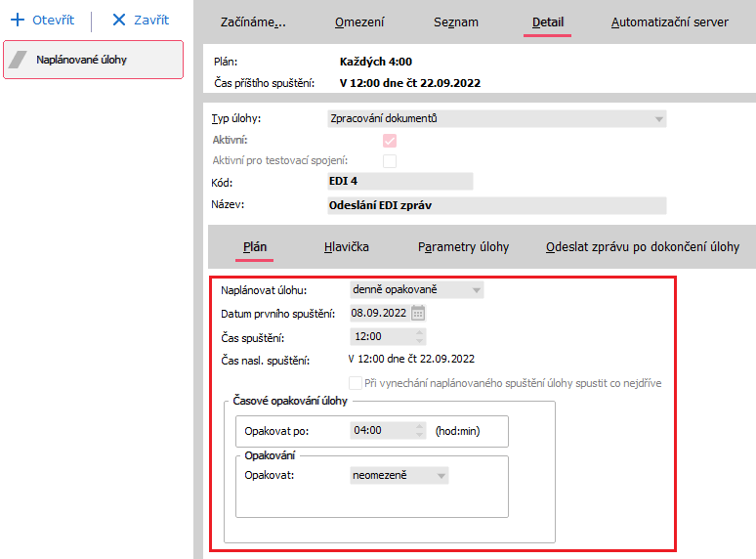Click the Kód input field
The width and height of the screenshot is (756, 559).
pyautogui.click(x=399, y=182)
